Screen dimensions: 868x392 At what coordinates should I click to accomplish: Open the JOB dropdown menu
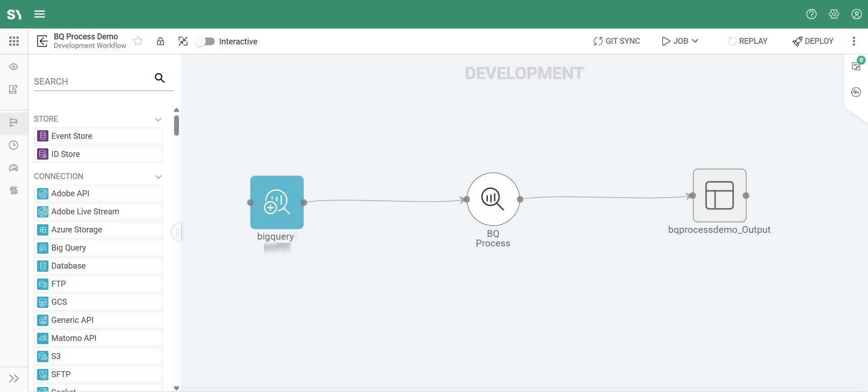tap(680, 41)
